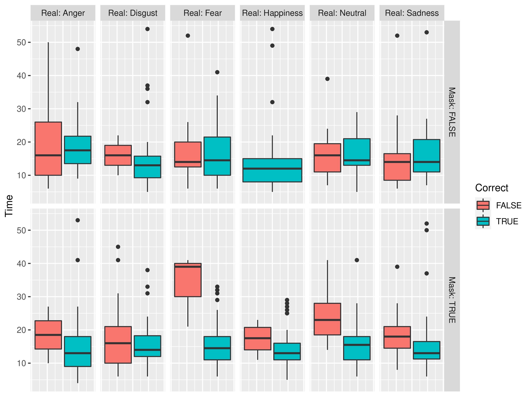This screenshot has width=532, height=399.
Task: Click the 'Correct' legend title
Action: pos(492,188)
